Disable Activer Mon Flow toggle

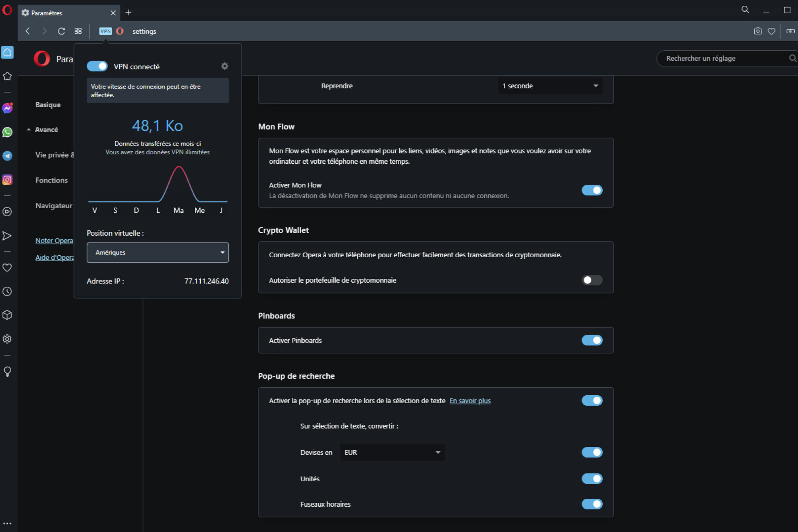(x=592, y=190)
